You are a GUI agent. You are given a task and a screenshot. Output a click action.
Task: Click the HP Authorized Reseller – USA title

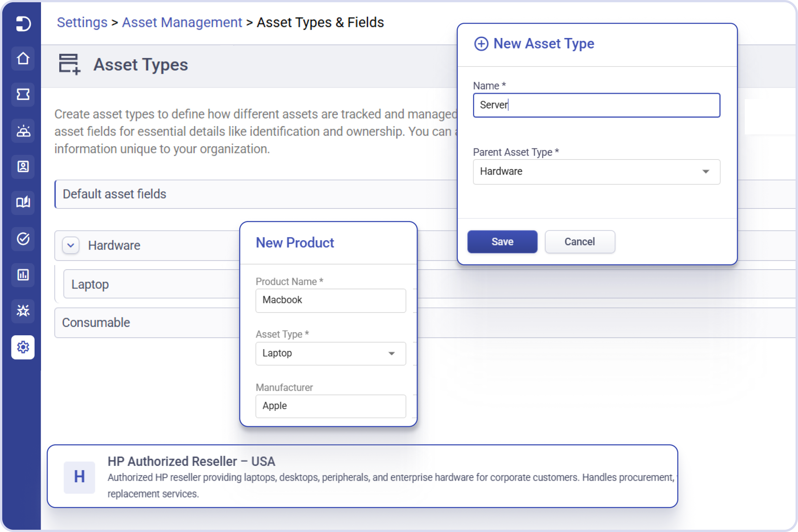pyautogui.click(x=191, y=461)
